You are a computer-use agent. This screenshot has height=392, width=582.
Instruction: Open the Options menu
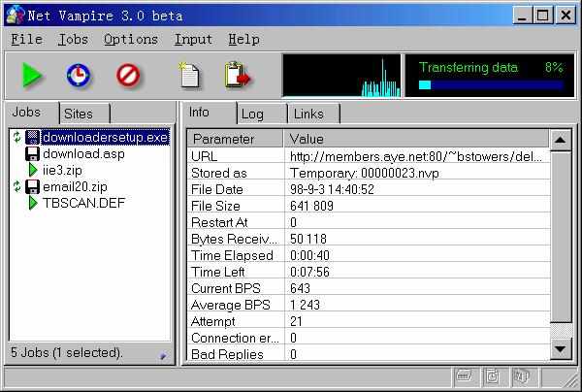[x=130, y=40]
